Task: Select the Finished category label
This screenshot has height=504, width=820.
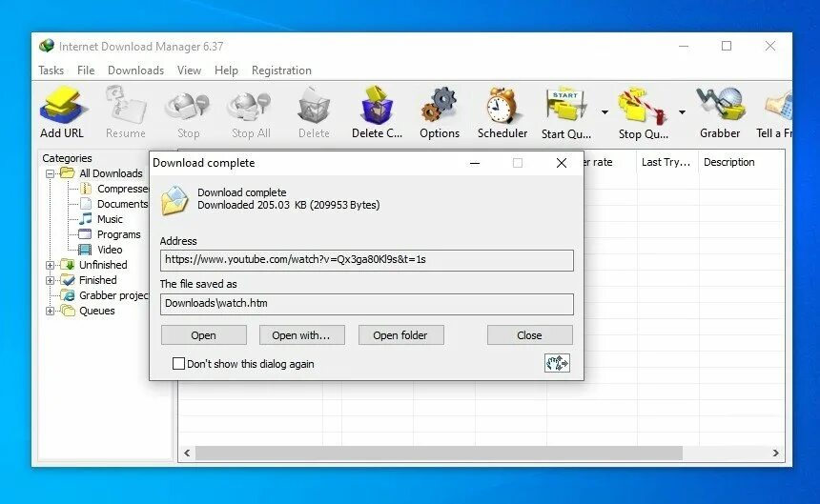Action: tap(98, 280)
